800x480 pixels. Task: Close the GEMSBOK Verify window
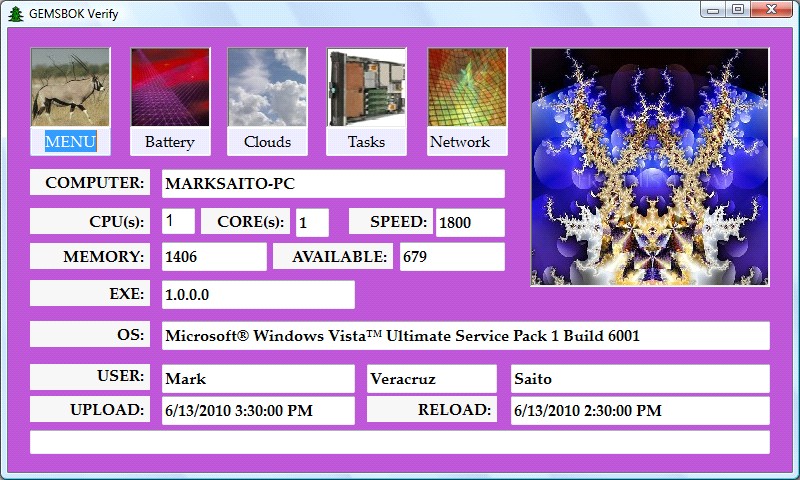click(771, 9)
